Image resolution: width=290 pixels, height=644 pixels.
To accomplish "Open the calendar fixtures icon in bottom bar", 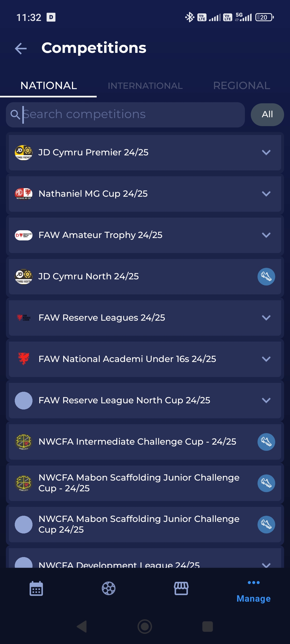I will click(x=36, y=588).
